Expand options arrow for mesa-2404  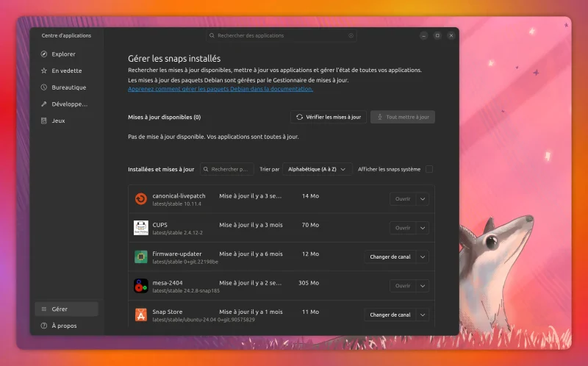[x=423, y=286]
